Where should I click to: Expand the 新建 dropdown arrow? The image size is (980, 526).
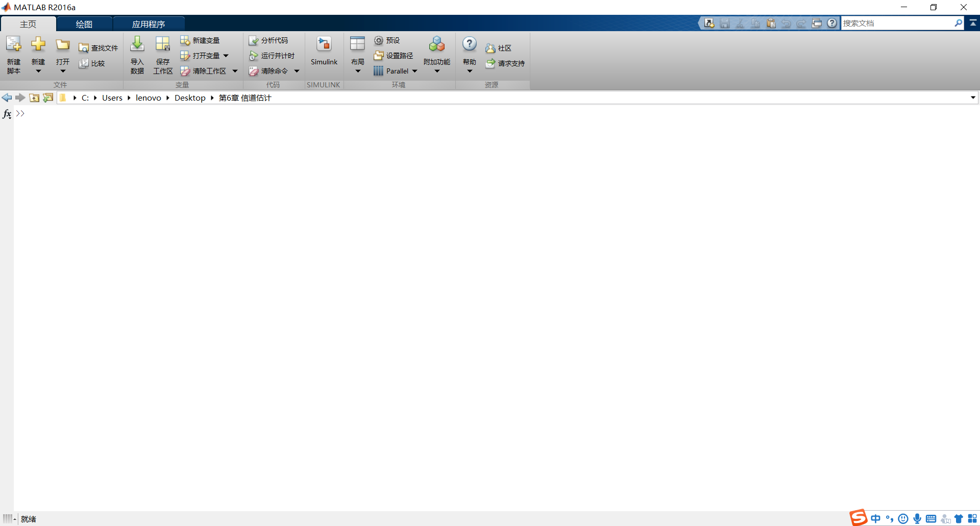point(38,71)
